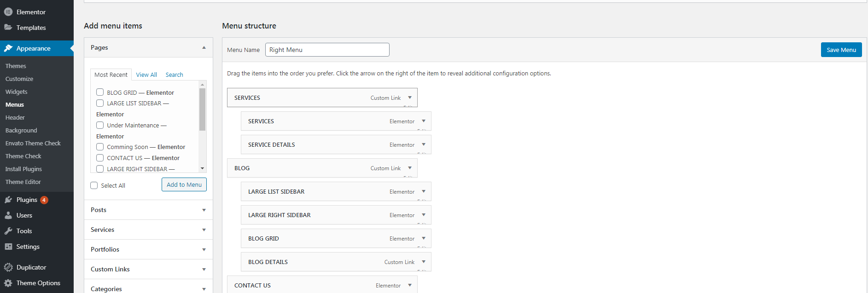Screen dimensions: 868x293
Task: Open Plugins via the plug icon
Action: click(8, 200)
